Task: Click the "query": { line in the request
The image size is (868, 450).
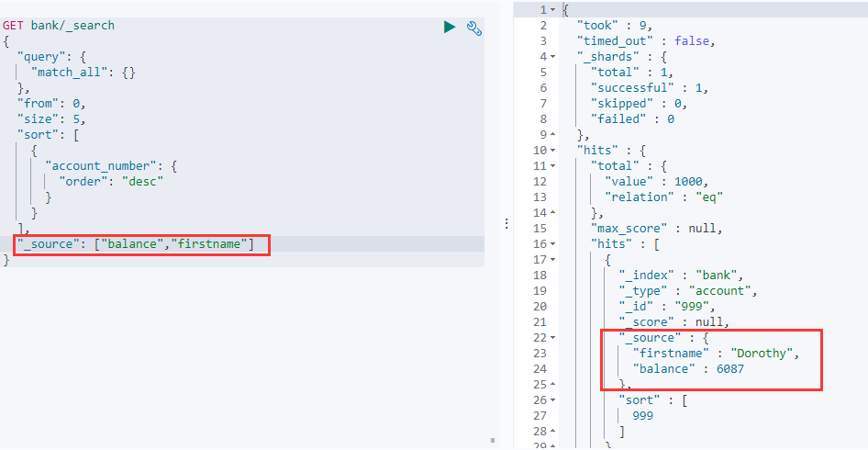Action: tap(51, 57)
